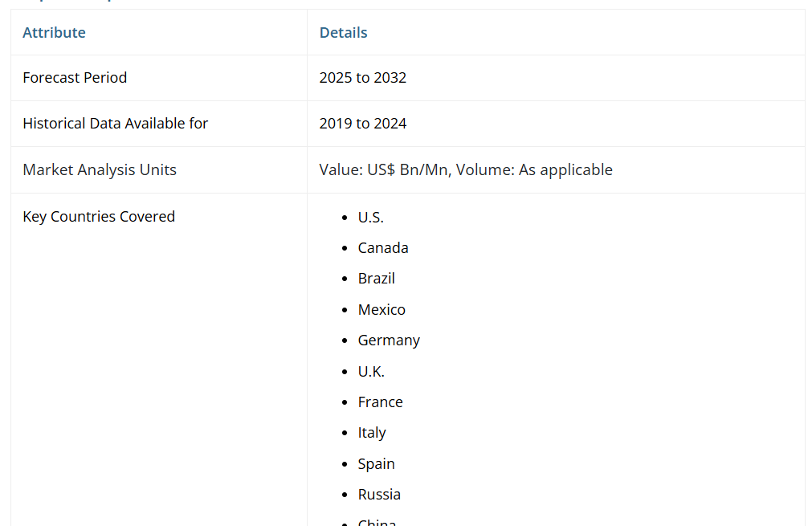Click Italy in the countries list

(x=372, y=433)
